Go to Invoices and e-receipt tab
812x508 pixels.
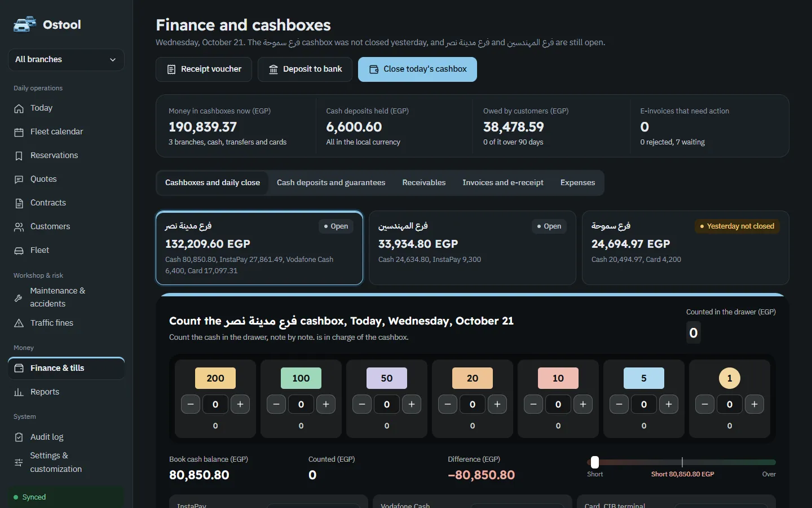click(503, 183)
